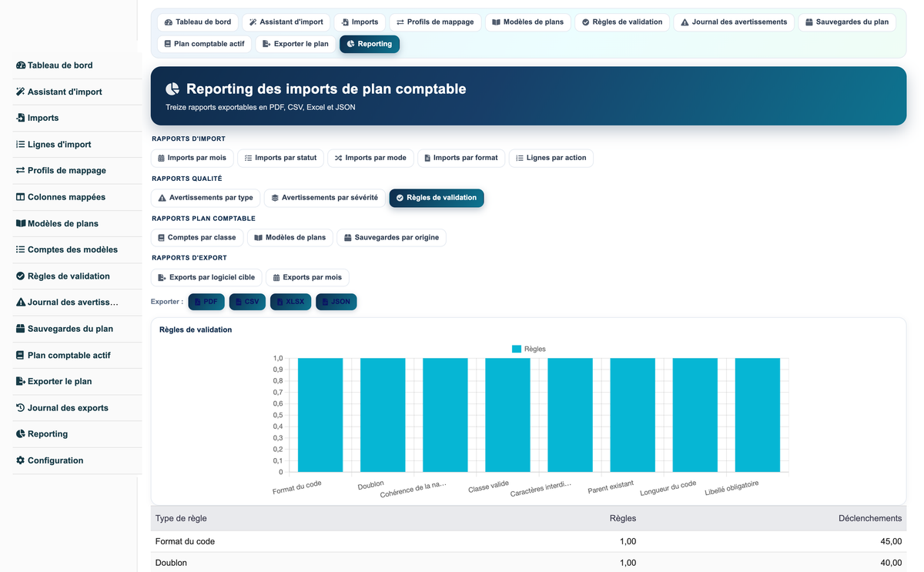Show the Comptes par classe report

[197, 238]
